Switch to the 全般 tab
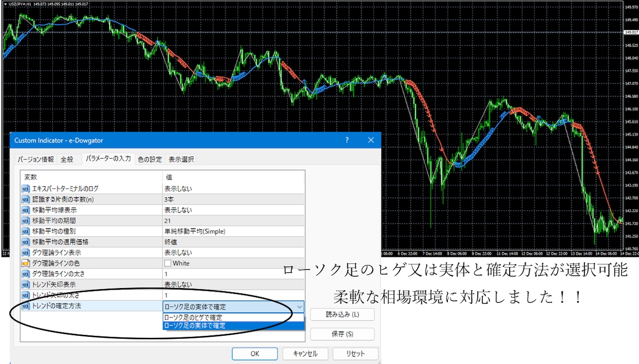The width and height of the screenshot is (639, 364). tap(68, 159)
